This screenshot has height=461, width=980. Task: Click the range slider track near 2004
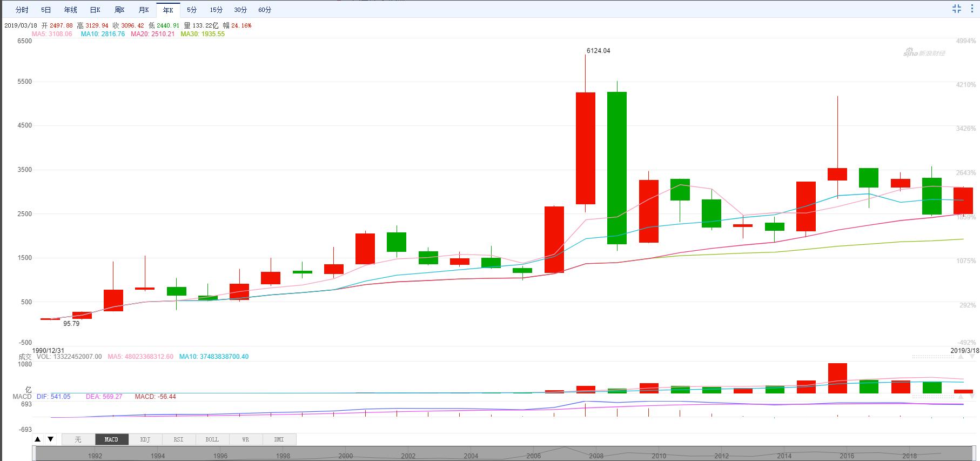click(x=471, y=454)
